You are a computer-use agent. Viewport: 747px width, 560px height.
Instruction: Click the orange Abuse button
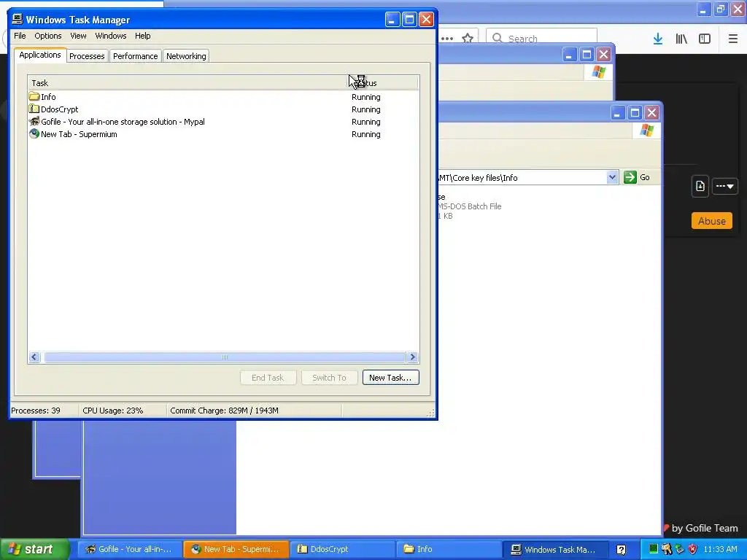click(x=712, y=221)
